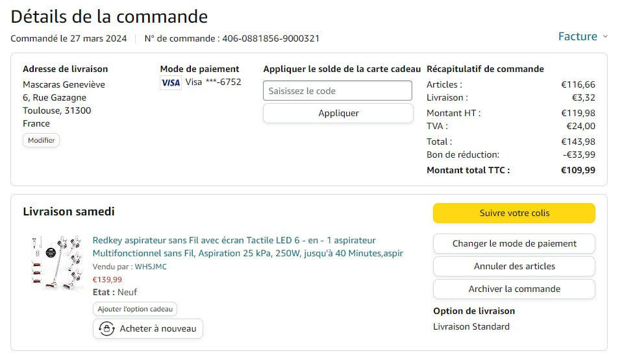Click the Montant total TTC amount €109,99

coord(578,170)
